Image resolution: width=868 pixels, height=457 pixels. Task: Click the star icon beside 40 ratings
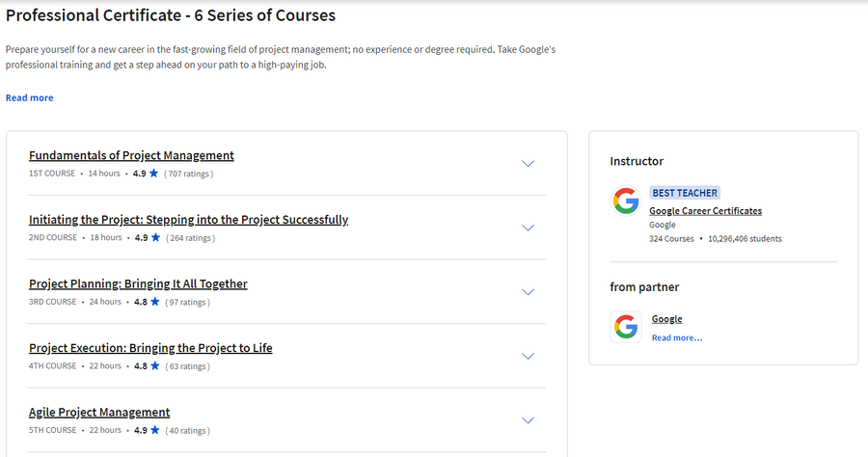coord(155,430)
